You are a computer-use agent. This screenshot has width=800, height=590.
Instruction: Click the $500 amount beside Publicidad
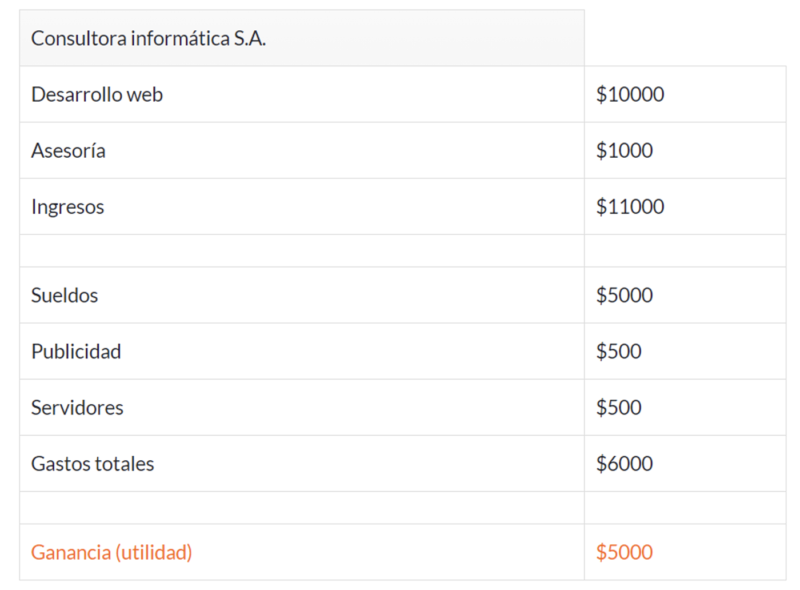[619, 351]
